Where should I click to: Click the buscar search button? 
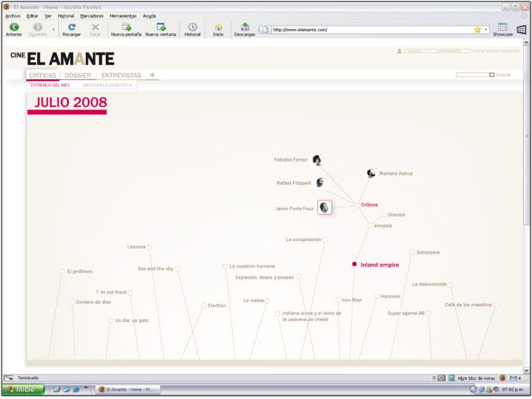coord(504,75)
